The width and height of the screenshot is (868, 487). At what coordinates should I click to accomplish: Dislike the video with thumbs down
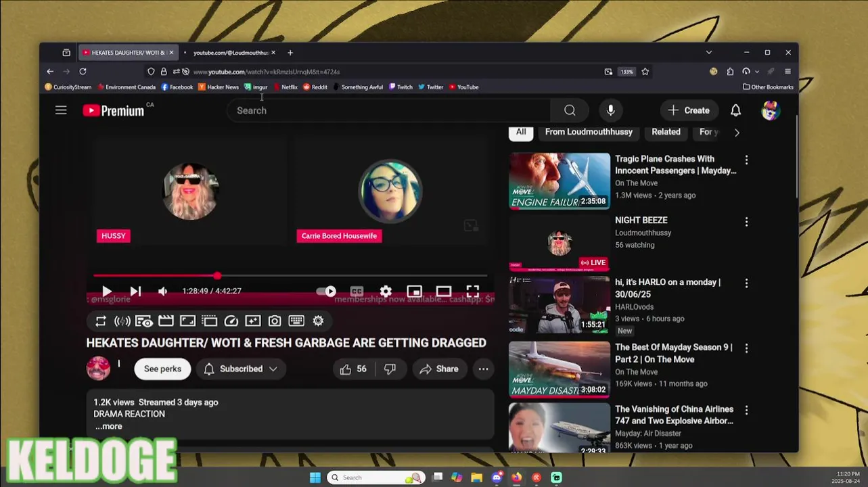point(390,369)
